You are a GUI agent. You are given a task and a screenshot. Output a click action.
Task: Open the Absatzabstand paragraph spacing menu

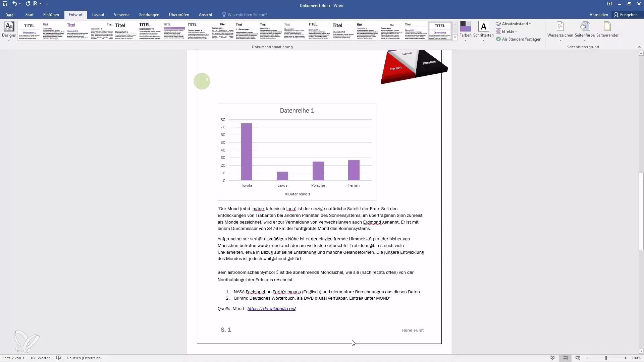click(x=514, y=24)
